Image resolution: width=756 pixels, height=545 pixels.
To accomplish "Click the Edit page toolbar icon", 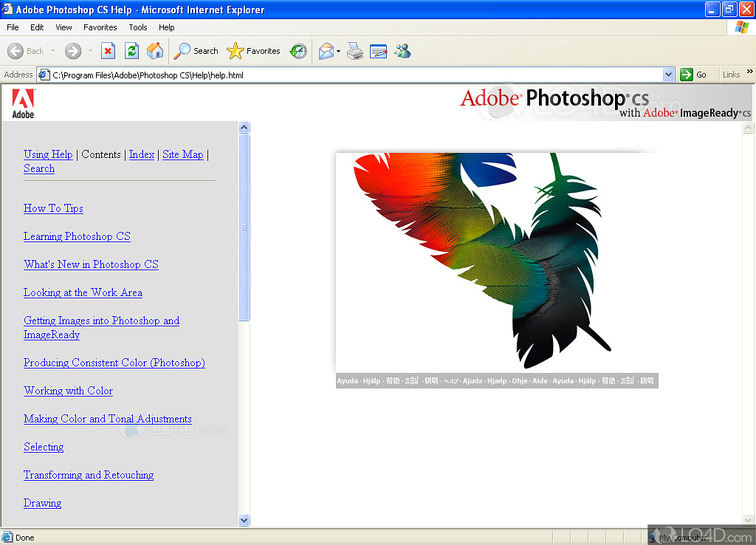I will pyautogui.click(x=378, y=51).
